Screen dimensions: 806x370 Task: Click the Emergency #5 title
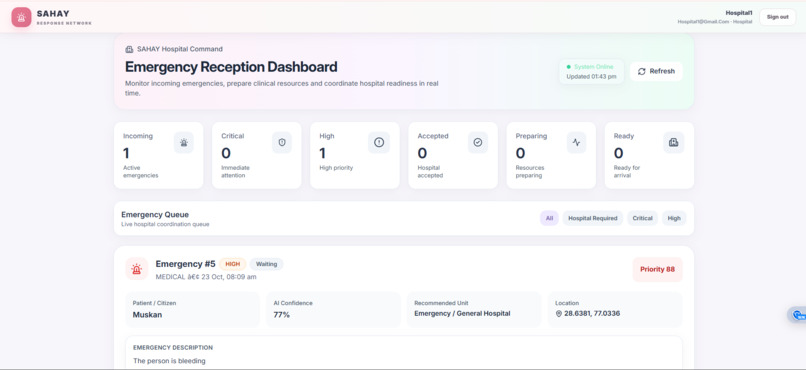pyautogui.click(x=186, y=264)
